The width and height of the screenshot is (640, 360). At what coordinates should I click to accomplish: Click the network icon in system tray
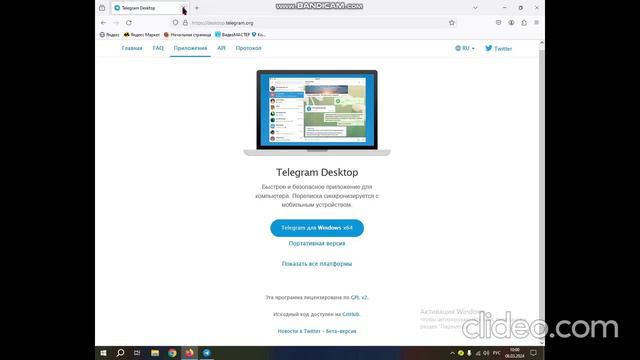click(x=478, y=353)
